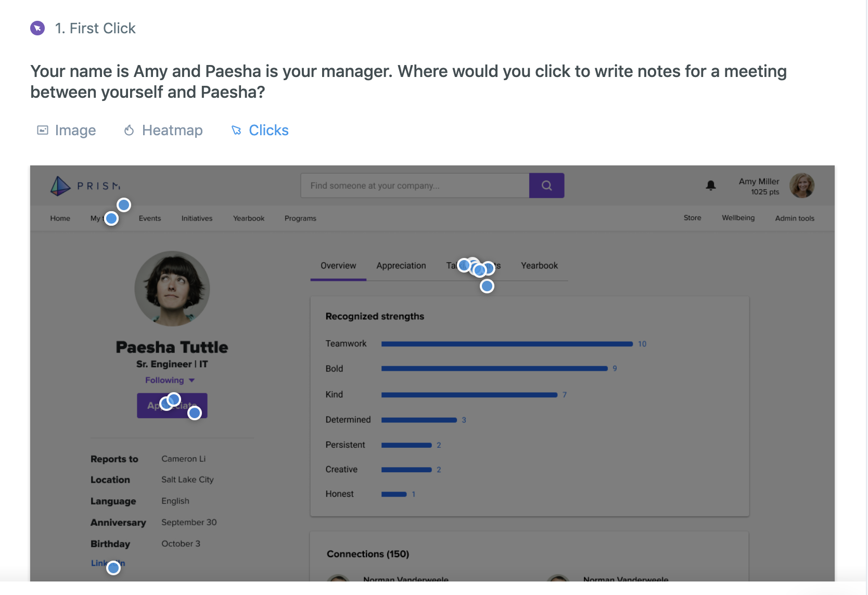Click the Persistent strength label
This screenshot has width=868, height=595.
pyautogui.click(x=345, y=445)
